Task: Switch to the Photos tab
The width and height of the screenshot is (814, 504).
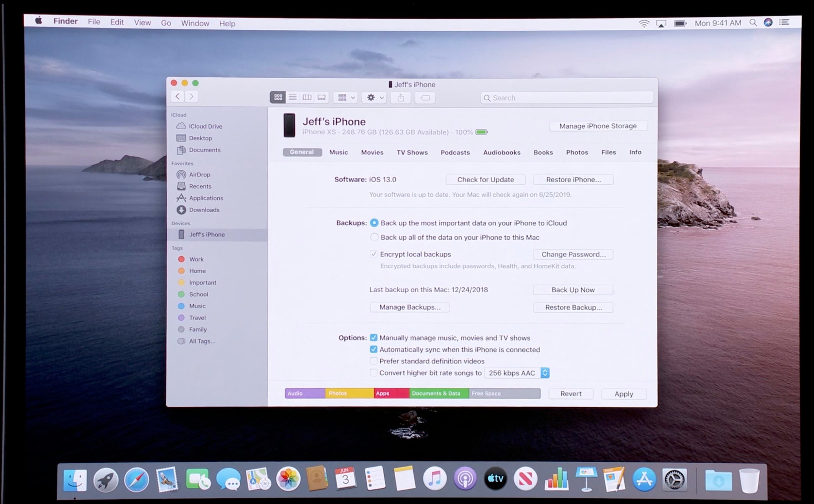Action: point(577,152)
